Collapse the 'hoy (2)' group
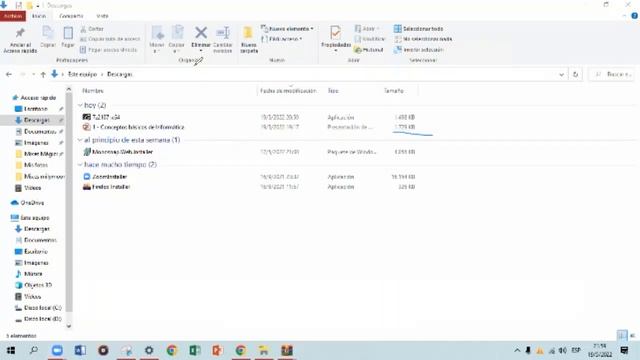Screen dimensions: 640x360 80,105
